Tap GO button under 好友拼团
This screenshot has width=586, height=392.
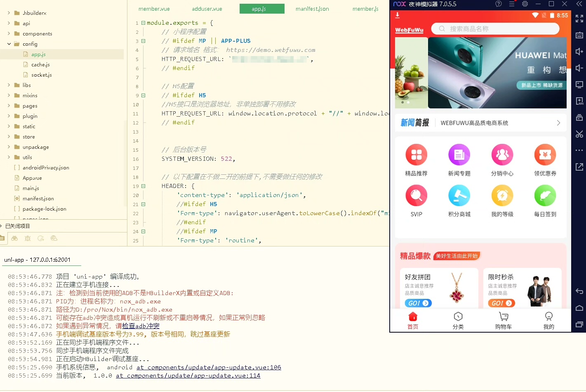point(418,303)
